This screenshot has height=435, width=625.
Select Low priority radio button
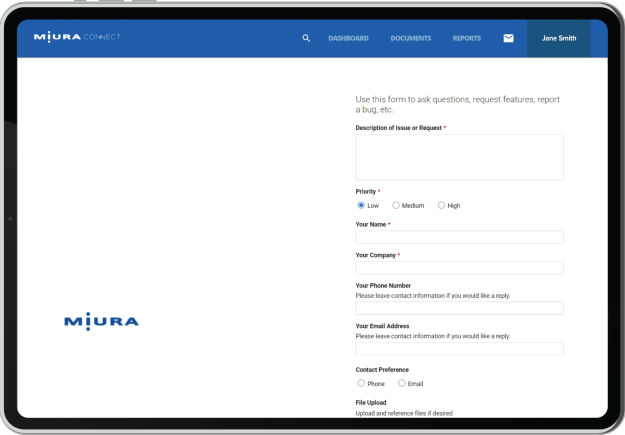pyautogui.click(x=361, y=205)
